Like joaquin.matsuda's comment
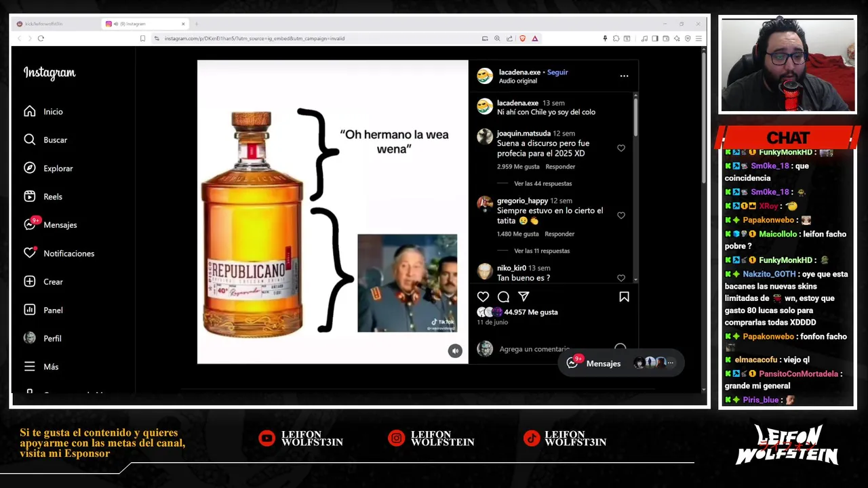The height and width of the screenshot is (488, 868). (x=621, y=148)
